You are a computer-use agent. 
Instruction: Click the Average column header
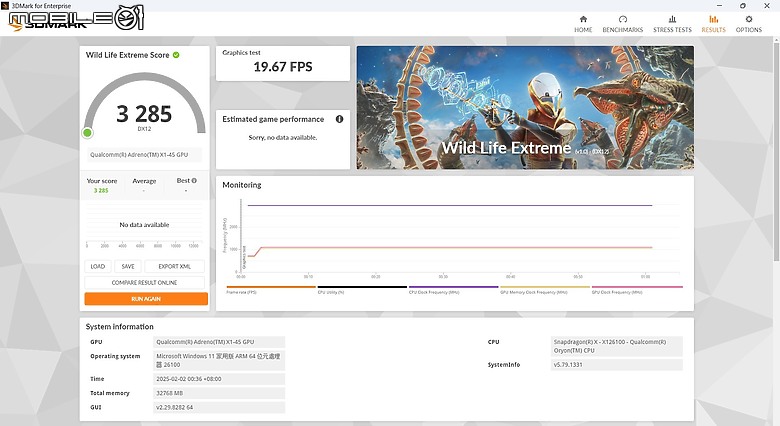144,181
